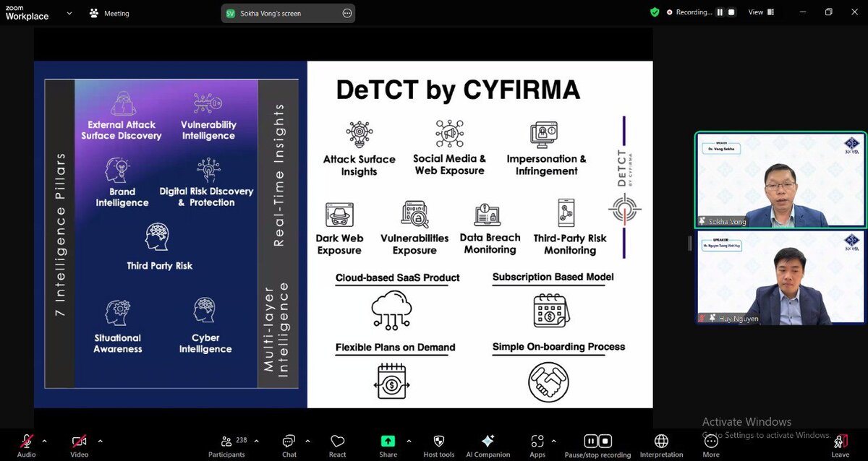868x461 pixels.
Task: Click the green Share screen button
Action: [388, 445]
